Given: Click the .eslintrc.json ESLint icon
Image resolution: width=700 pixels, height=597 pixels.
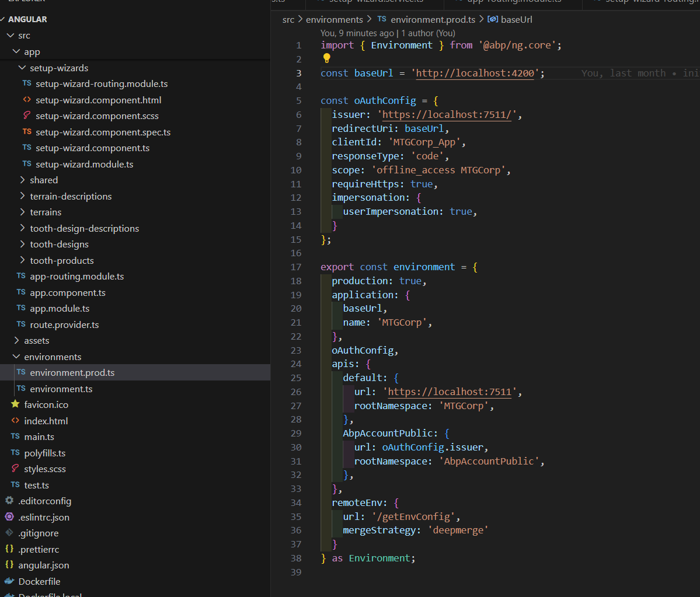Looking at the screenshot, I should 9,517.
